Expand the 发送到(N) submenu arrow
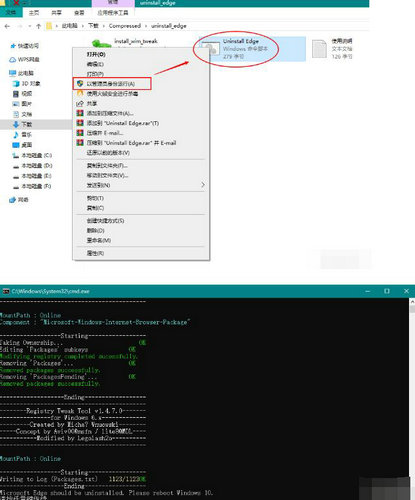Screen dimensions: 415x500 point(203,185)
